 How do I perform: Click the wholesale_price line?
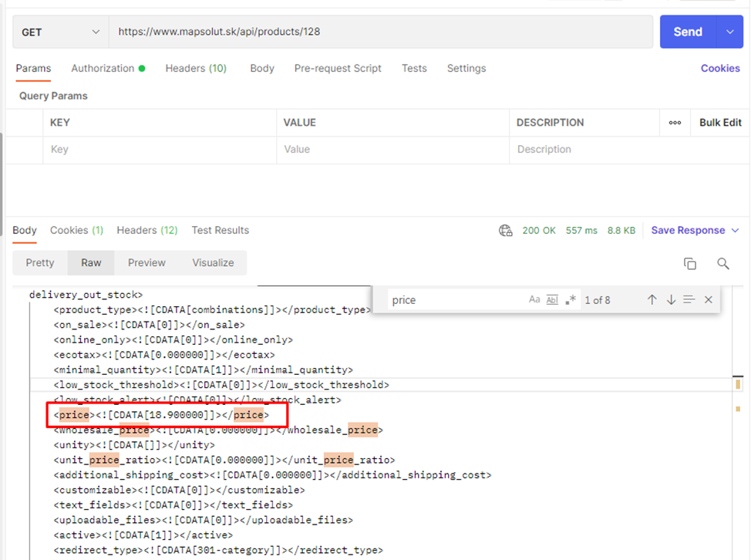coord(218,430)
